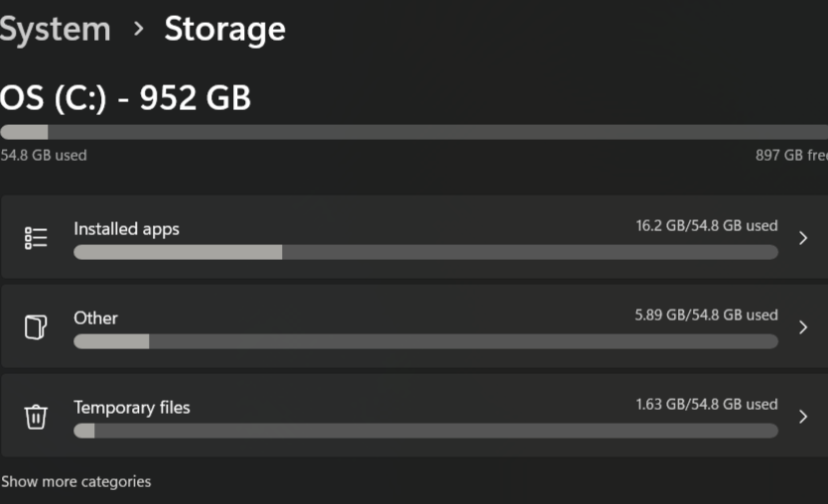Click the Temporary files trash bin icon

(x=36, y=417)
